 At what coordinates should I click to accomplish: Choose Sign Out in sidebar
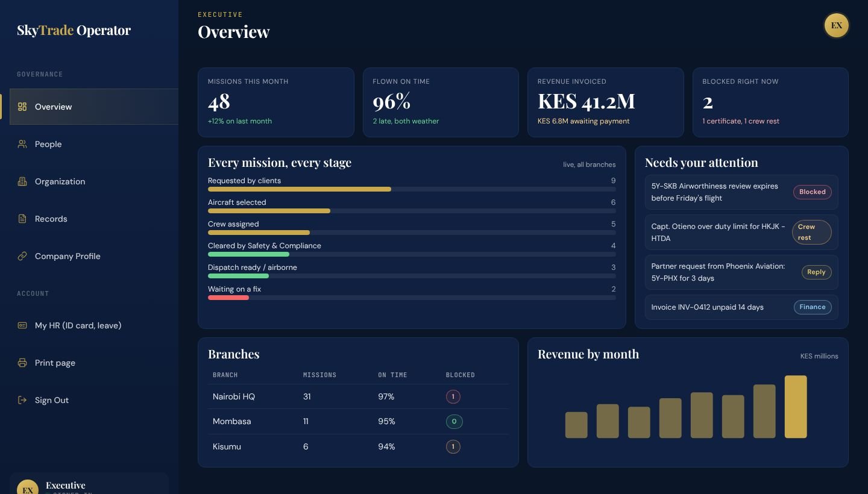(93, 400)
